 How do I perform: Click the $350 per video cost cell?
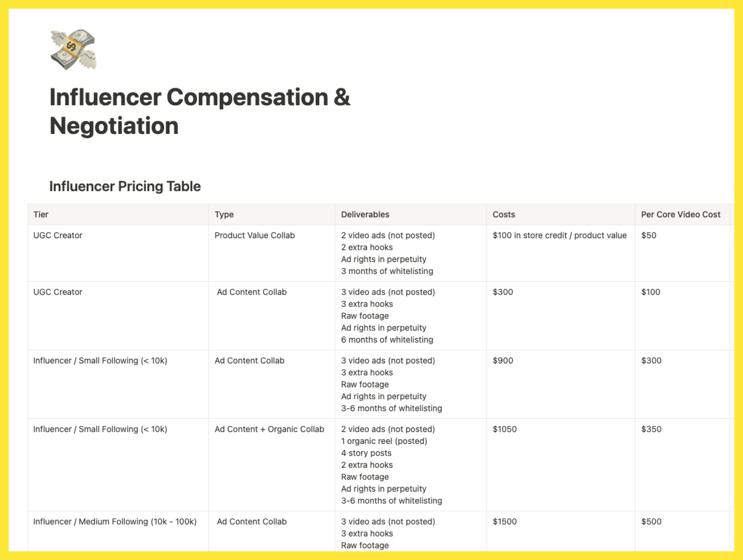[x=682, y=465]
